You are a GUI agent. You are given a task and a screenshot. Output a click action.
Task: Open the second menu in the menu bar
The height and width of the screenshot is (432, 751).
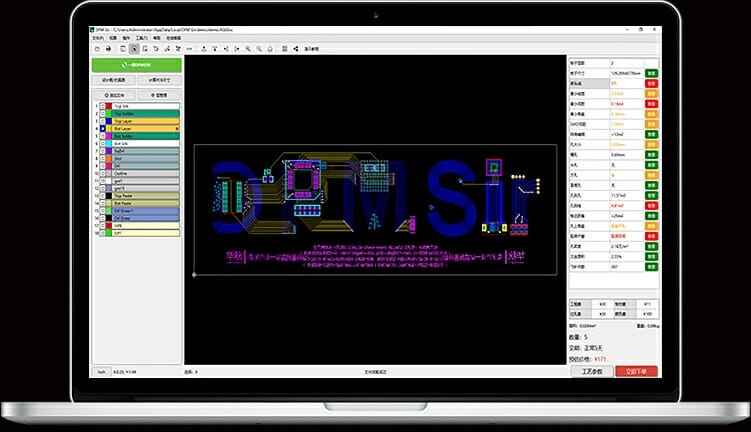coord(113,38)
